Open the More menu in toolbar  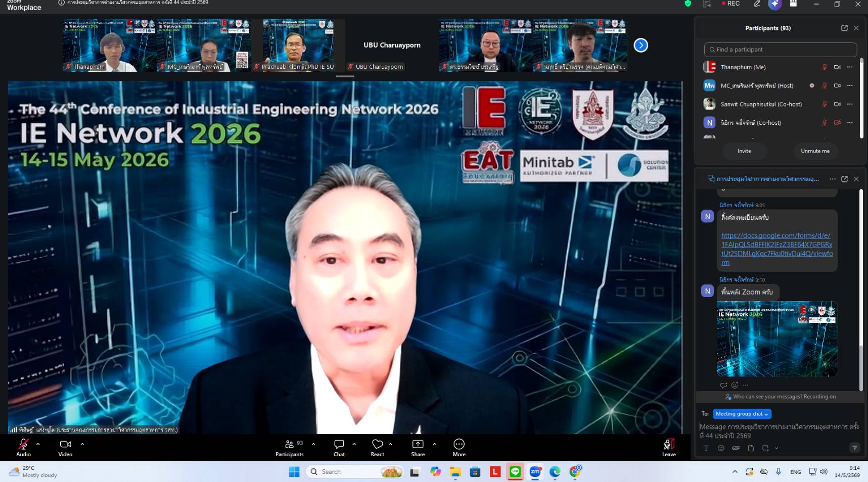(459, 447)
